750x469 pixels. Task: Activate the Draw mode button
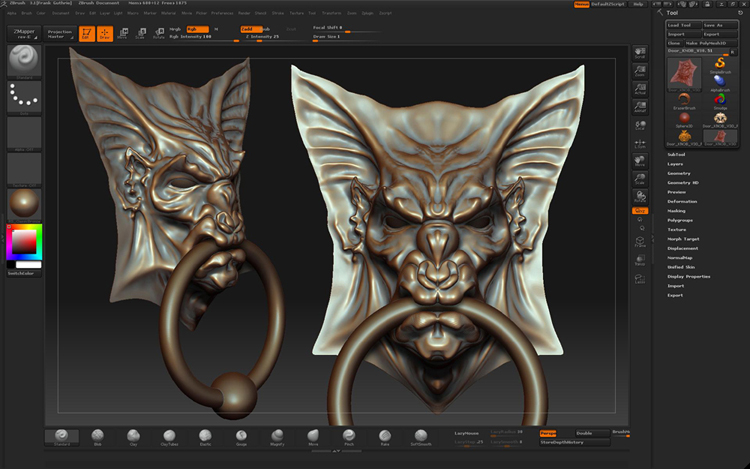(x=105, y=34)
